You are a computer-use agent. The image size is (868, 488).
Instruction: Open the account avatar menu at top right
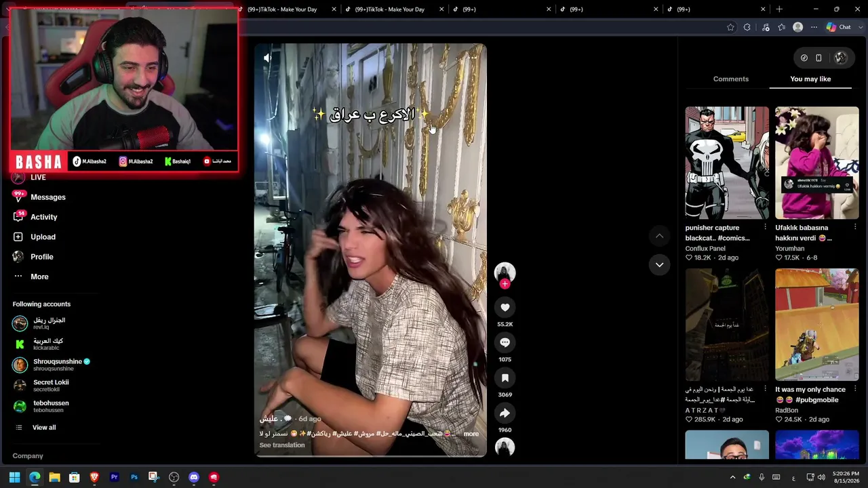point(841,58)
